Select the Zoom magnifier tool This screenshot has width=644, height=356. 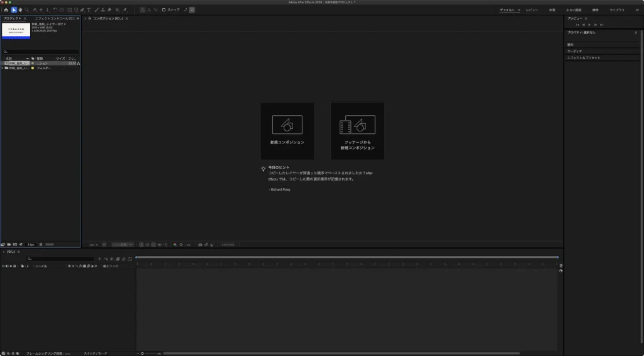(x=26, y=10)
